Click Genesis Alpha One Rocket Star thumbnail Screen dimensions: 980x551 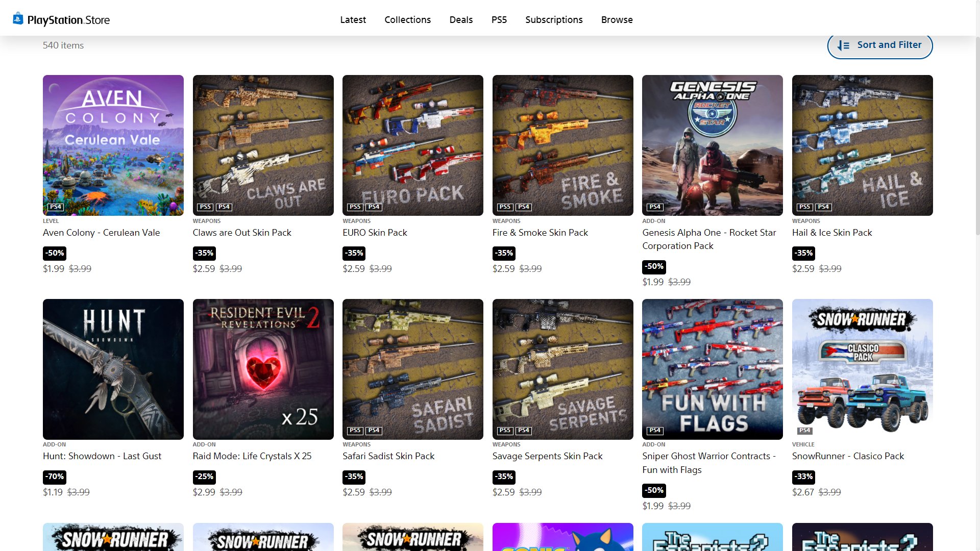(x=712, y=145)
